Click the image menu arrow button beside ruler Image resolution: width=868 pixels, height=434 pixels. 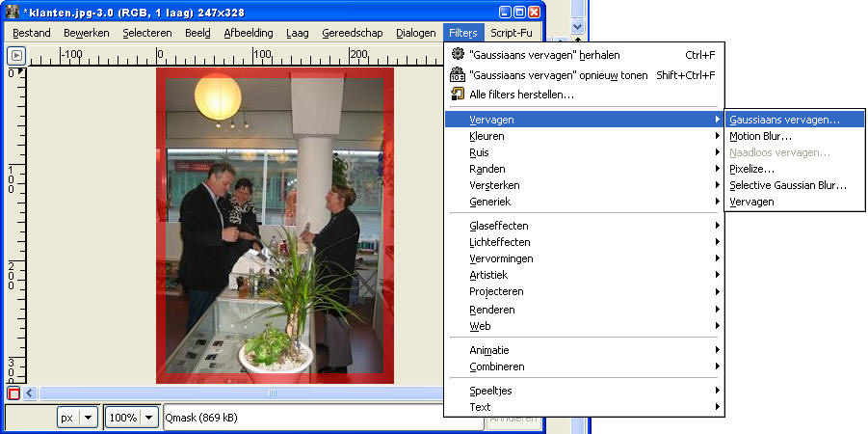click(16, 56)
